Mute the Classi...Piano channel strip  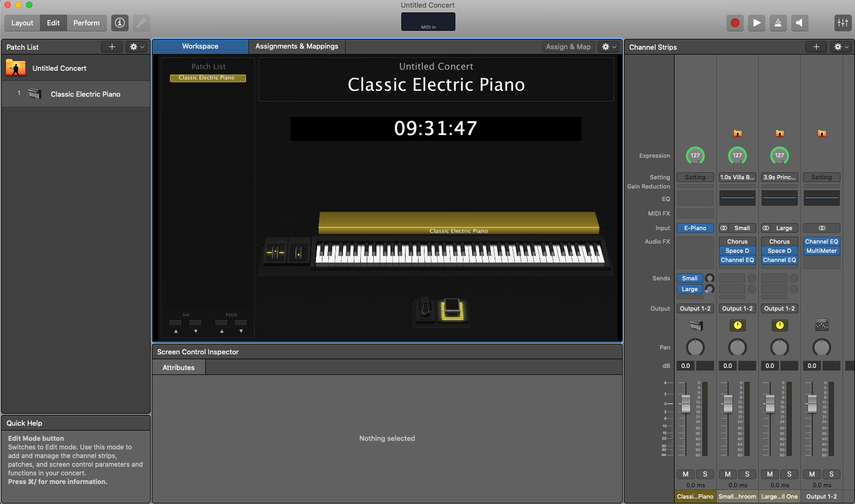(686, 474)
